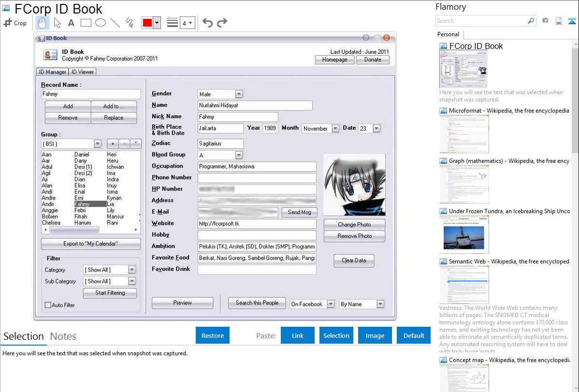Open the Microformat Wikipedia snapshot thumbnail
This screenshot has width=579, height=392.
coord(464,134)
